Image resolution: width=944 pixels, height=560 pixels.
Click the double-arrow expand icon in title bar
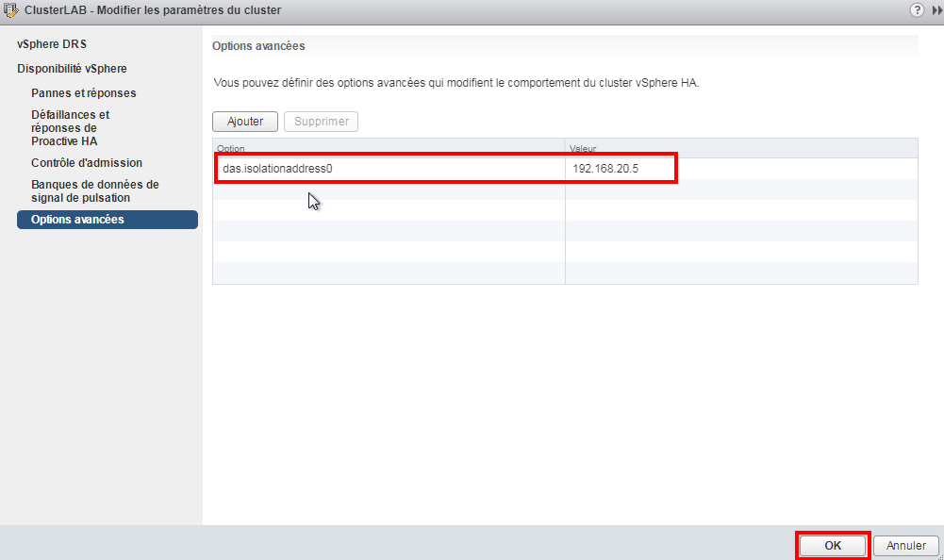936,10
